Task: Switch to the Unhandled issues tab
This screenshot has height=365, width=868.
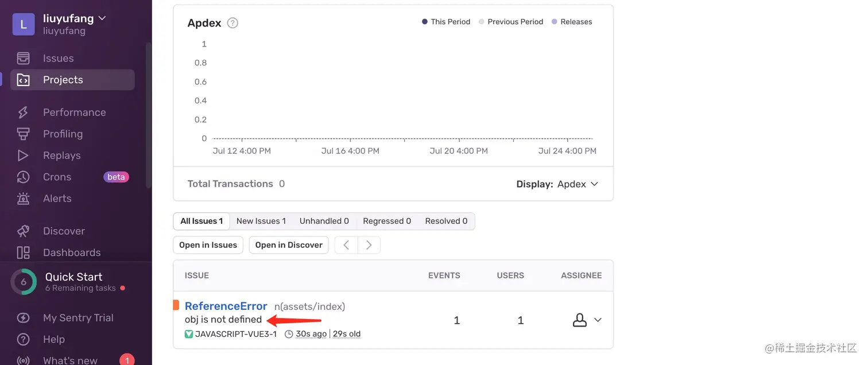Action: click(324, 221)
